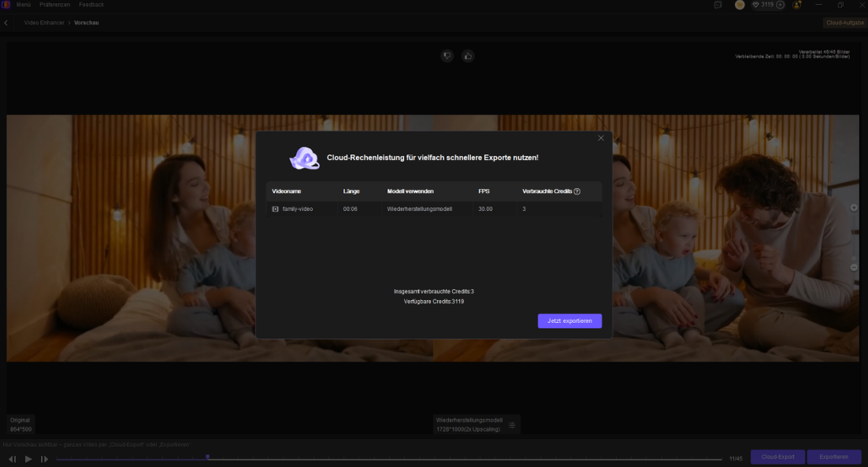Image resolution: width=868 pixels, height=467 pixels.
Task: Zoom in the preview with plus icon
Action: [x=854, y=208]
